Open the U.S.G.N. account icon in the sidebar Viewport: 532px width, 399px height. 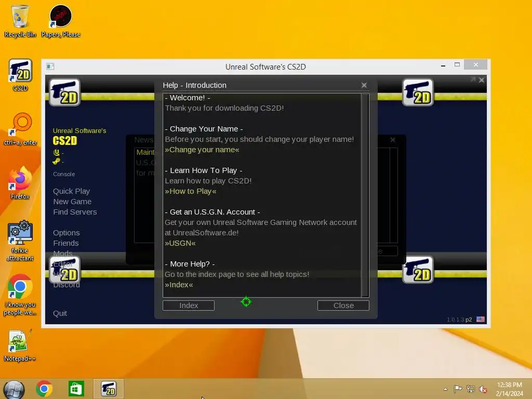[x=56, y=152]
